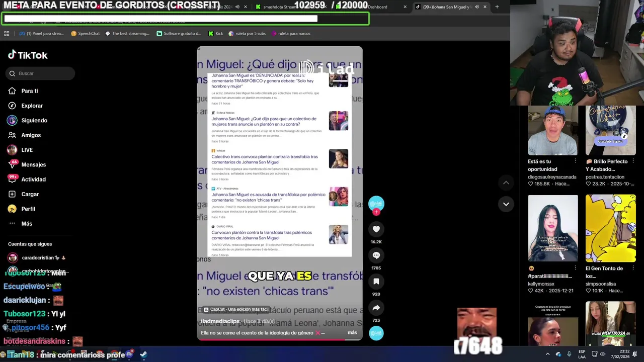Open Discord icon in taskbar
The width and height of the screenshot is (644, 362).
point(129,354)
